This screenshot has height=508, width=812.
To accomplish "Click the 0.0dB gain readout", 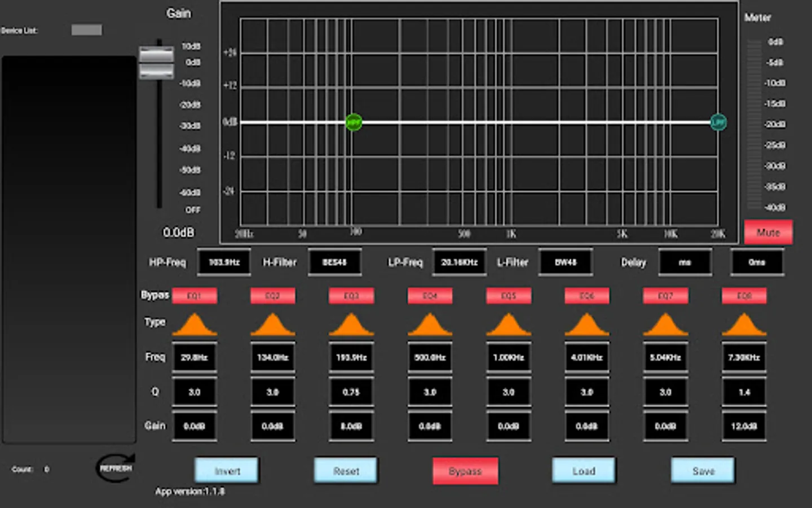I will point(178,233).
